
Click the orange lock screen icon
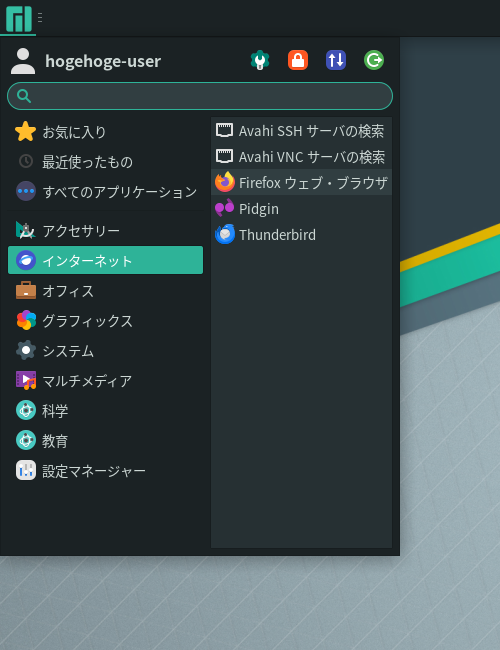pos(298,61)
